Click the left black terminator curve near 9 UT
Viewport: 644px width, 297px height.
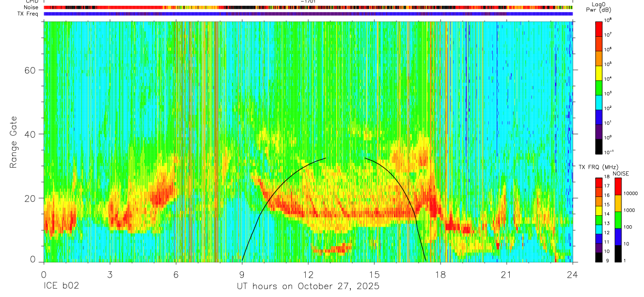pos(267,202)
